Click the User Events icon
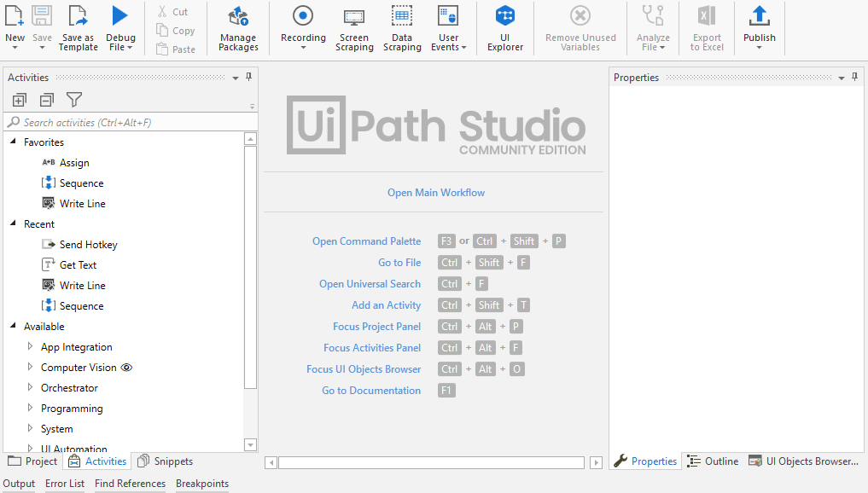 point(448,15)
